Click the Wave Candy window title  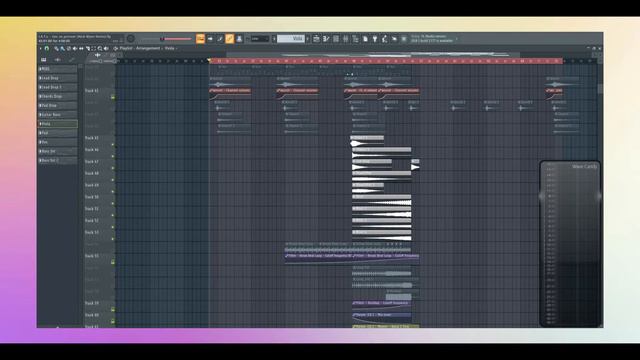click(x=584, y=167)
